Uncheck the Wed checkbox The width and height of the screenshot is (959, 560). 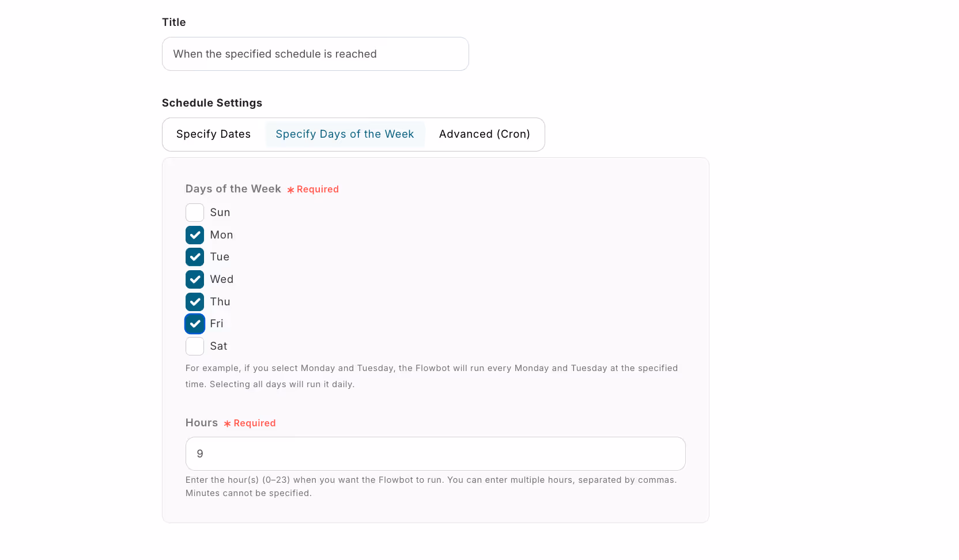click(195, 279)
